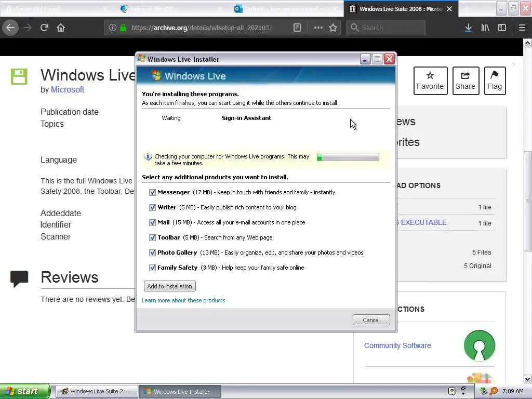Viewport: 532px width, 399px height.
Task: Uncheck the Family Safety checkbox
Action: pyautogui.click(x=152, y=268)
